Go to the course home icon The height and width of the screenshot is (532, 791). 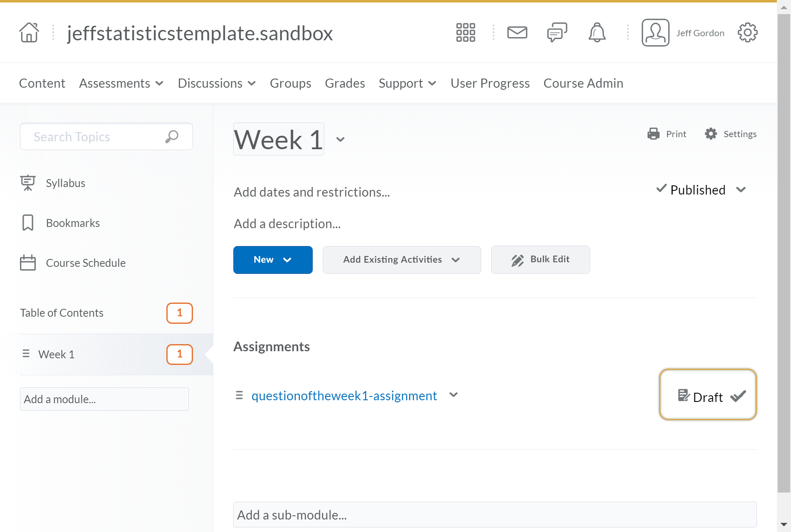pos(29,32)
